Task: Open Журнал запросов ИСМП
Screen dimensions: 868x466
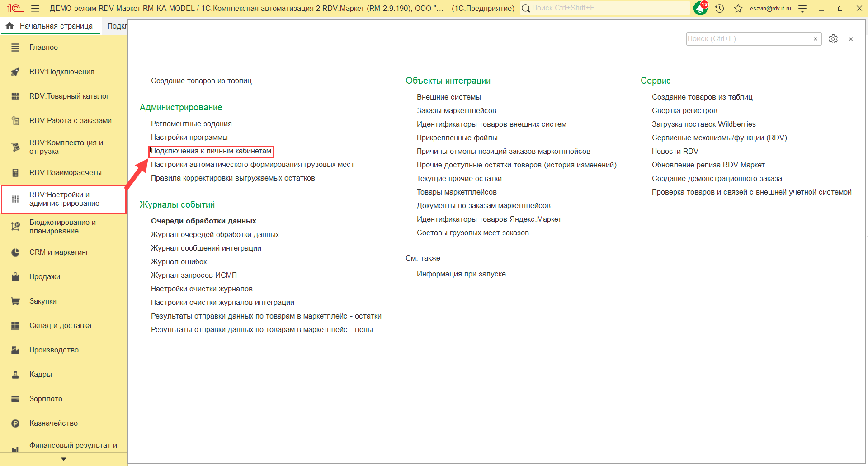Action: 194,276
